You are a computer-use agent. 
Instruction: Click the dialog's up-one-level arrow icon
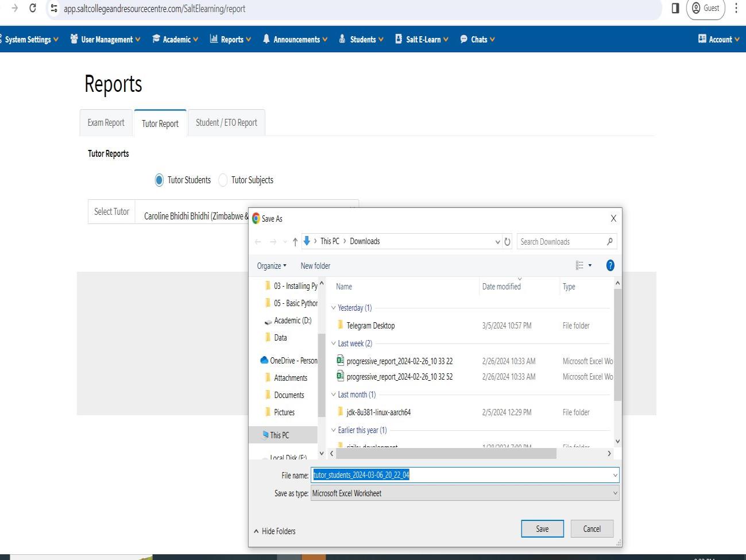coord(295,242)
